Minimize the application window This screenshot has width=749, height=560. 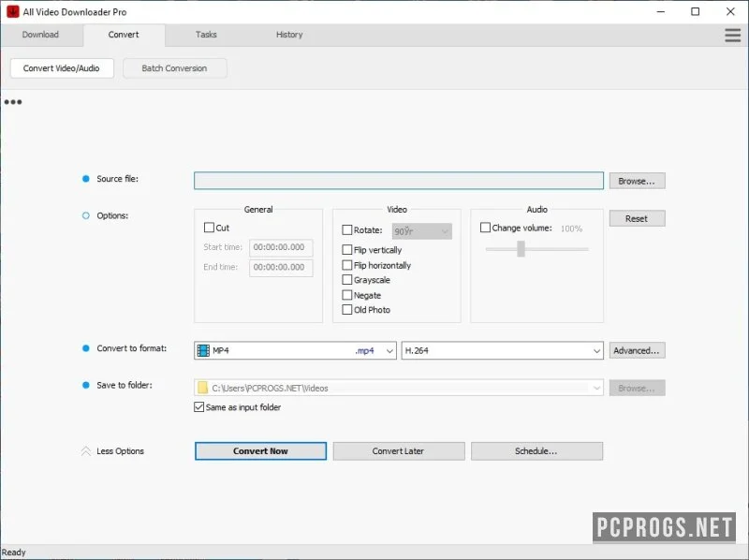coord(661,11)
